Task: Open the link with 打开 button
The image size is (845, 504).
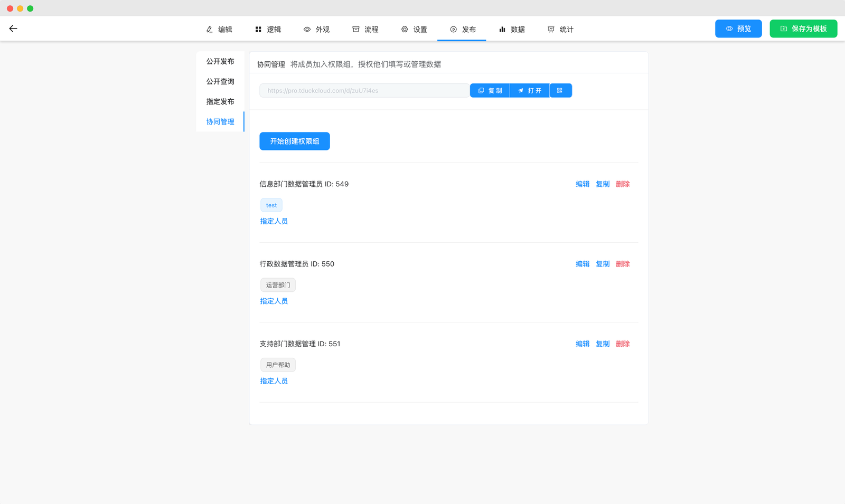Action: 530,91
